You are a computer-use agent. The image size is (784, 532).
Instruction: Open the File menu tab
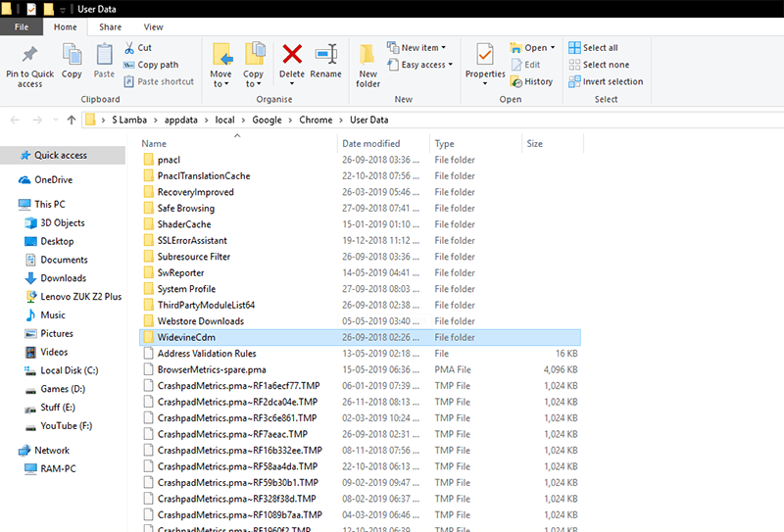coord(22,27)
